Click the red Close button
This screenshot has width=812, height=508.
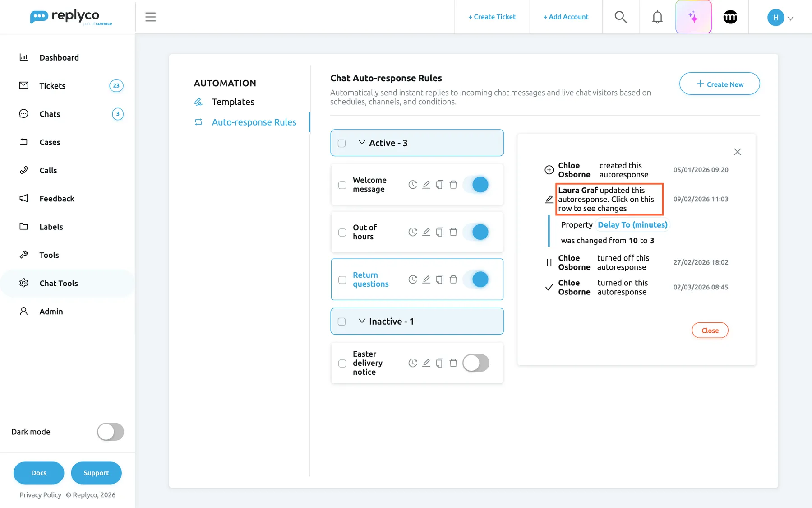[x=710, y=331]
